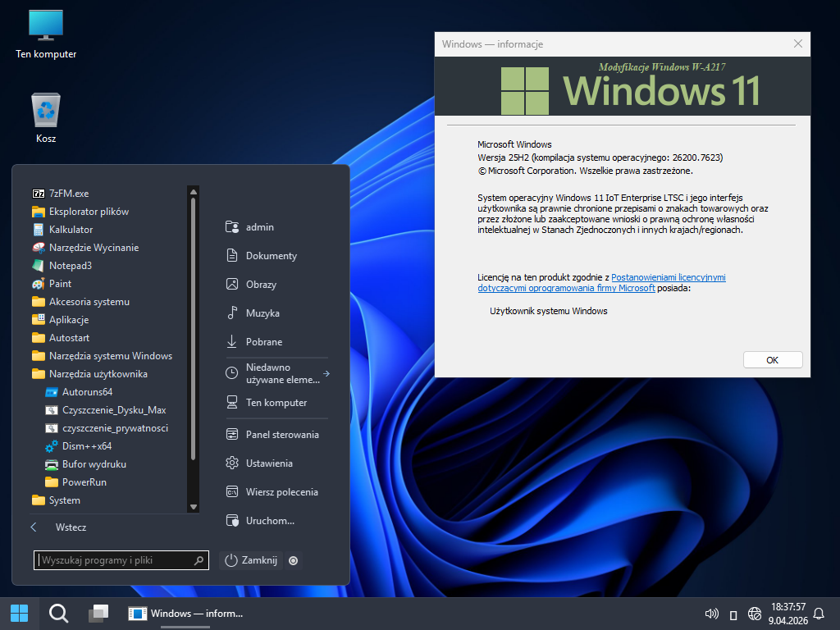Viewport: 840px width, 630px height.
Task: Collapse the Narzędzia użytkownika folder
Action: pos(98,374)
